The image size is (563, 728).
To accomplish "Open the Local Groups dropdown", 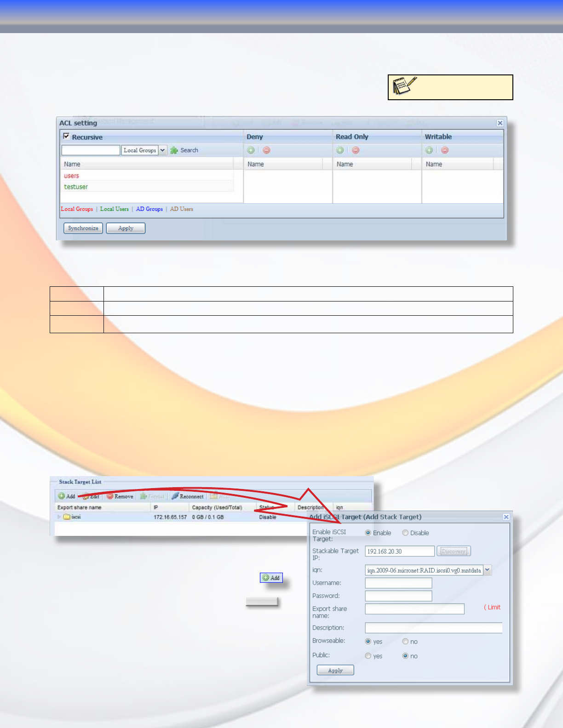I will pyautogui.click(x=162, y=150).
